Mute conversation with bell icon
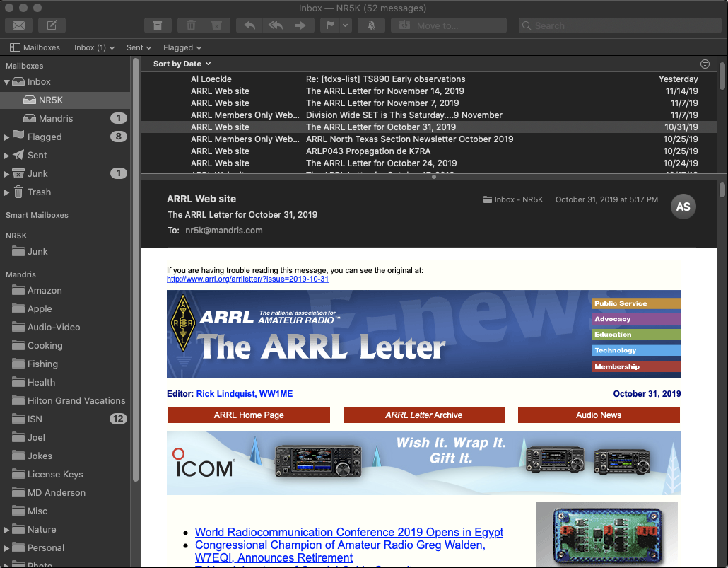 pos(372,25)
